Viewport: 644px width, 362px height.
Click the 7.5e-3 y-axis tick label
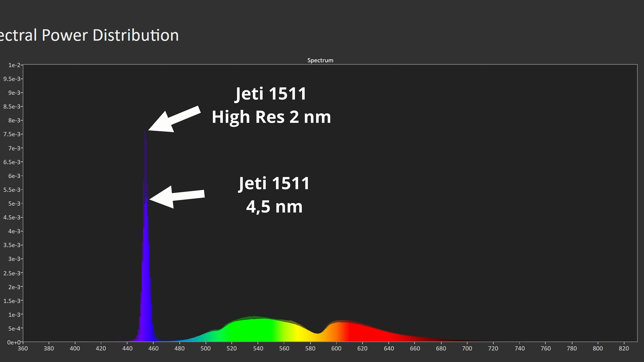coord(12,134)
